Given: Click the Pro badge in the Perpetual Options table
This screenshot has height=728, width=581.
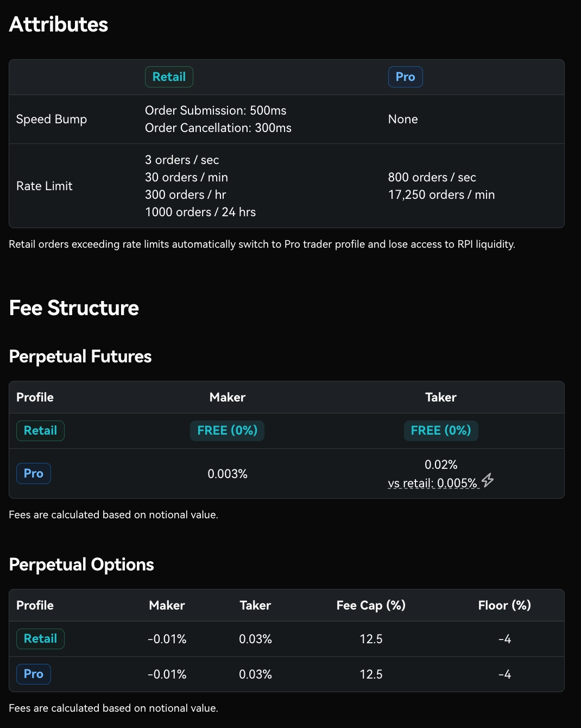Looking at the screenshot, I should point(34,674).
